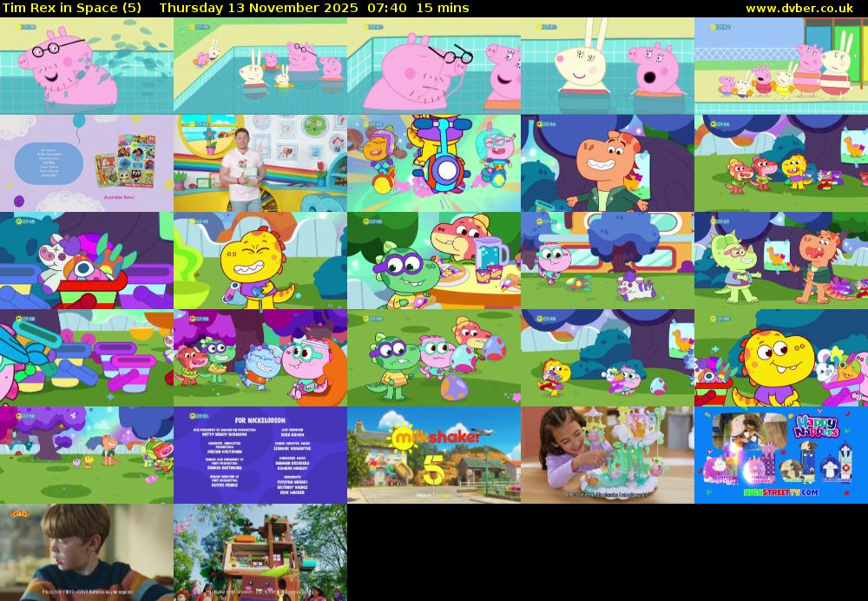Select the presenter in white t-shirt thumbnail
868x601 pixels.
(260, 163)
